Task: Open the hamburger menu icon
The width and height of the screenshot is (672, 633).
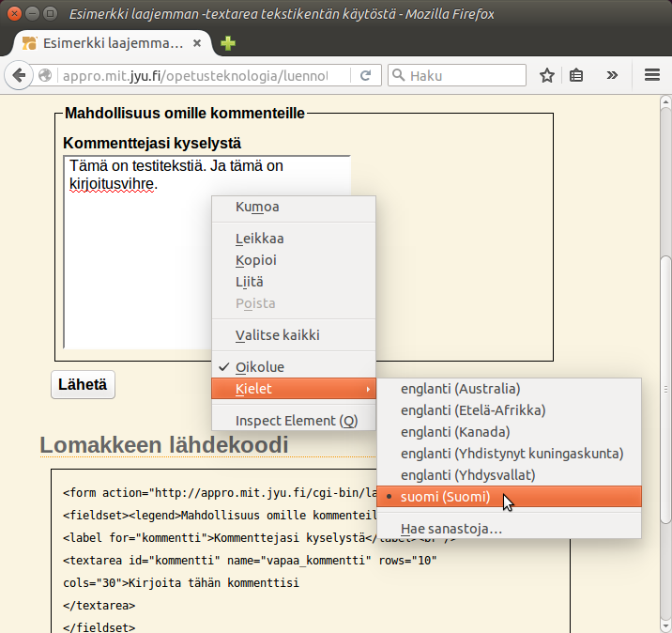Action: click(x=652, y=76)
